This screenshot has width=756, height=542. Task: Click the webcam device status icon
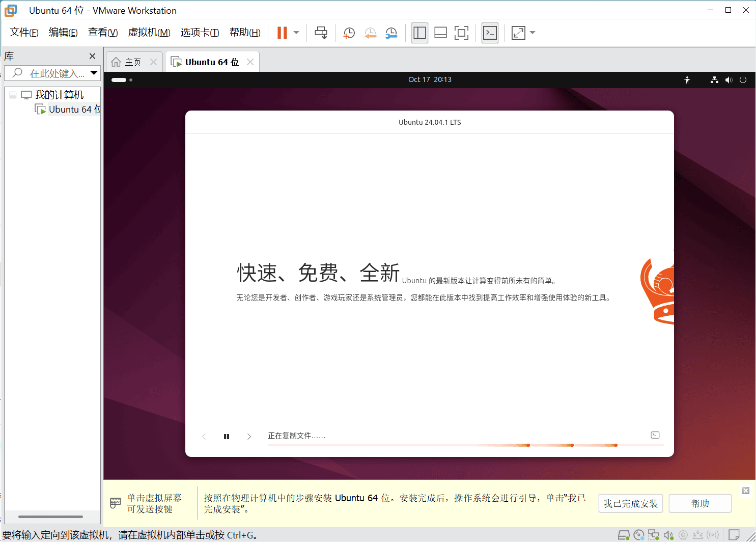pyautogui.click(x=683, y=535)
